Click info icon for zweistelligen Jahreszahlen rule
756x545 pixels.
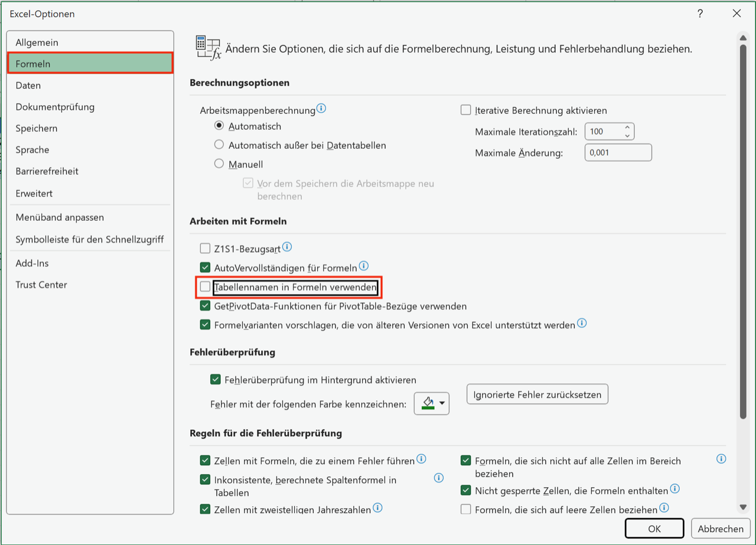(x=377, y=507)
